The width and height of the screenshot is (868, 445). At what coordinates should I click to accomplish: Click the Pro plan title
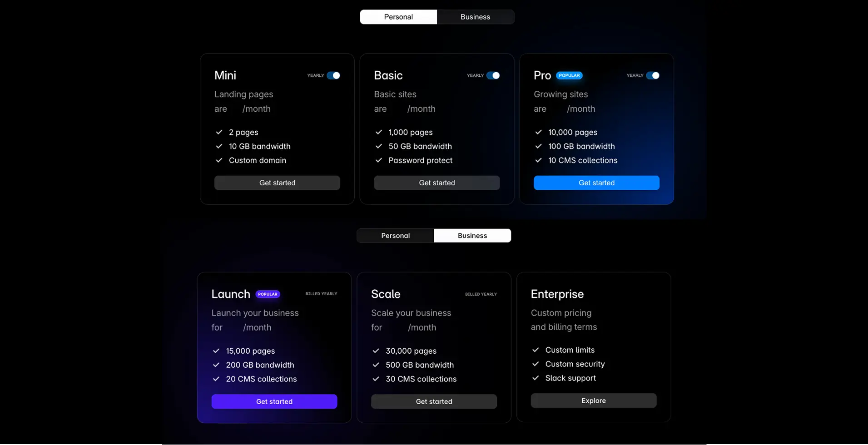(x=542, y=75)
